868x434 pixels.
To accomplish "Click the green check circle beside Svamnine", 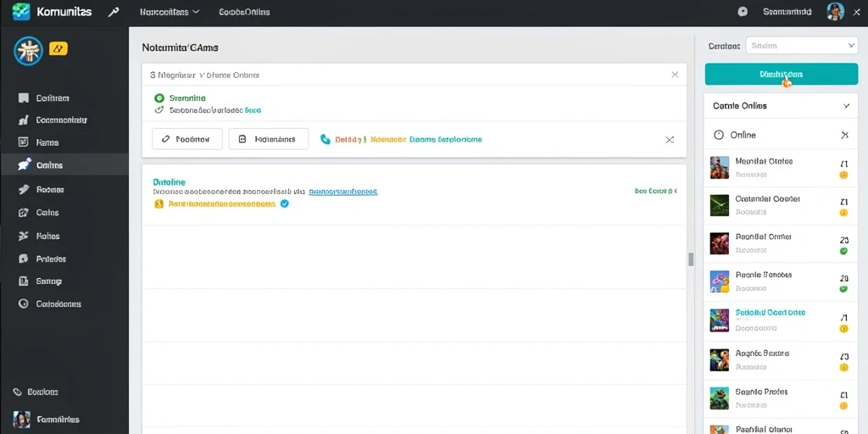I will [x=159, y=98].
